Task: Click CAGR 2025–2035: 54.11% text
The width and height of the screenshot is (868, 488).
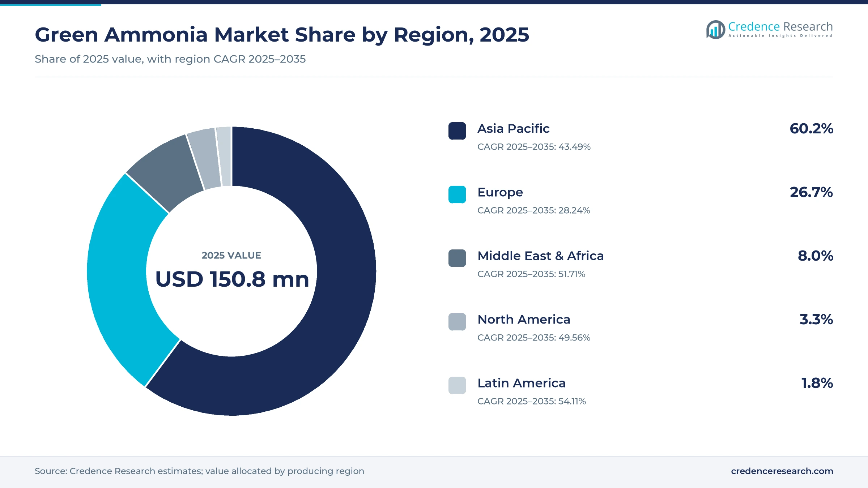Action: coord(532,401)
